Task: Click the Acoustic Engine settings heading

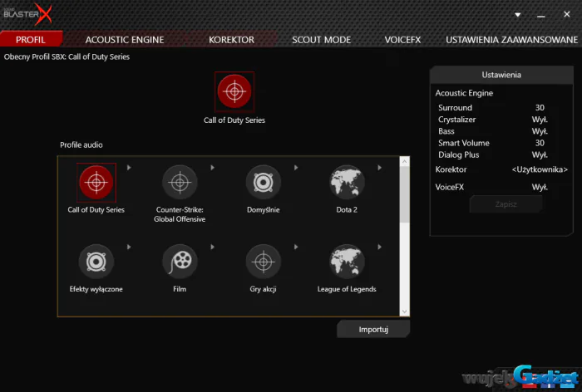Action: 464,93
